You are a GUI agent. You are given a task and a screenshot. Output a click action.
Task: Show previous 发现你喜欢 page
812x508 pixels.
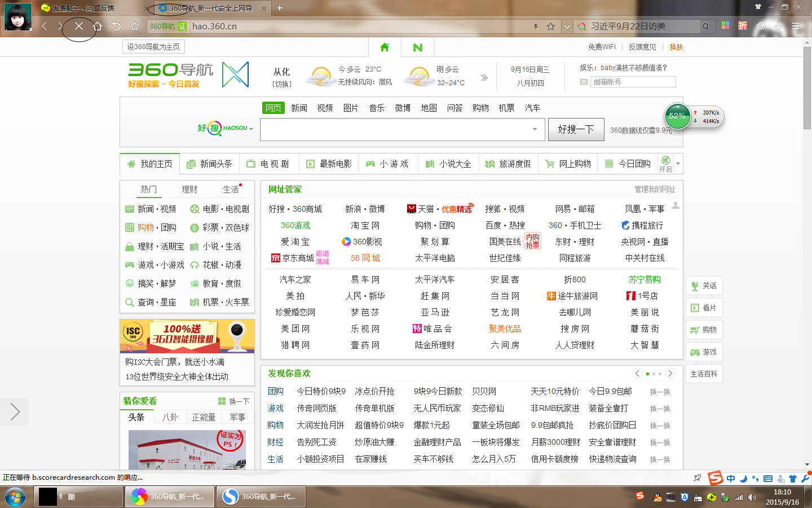(x=637, y=373)
